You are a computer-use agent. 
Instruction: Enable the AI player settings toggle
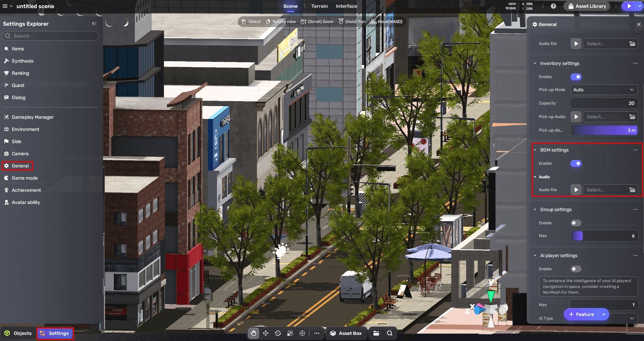[576, 269]
